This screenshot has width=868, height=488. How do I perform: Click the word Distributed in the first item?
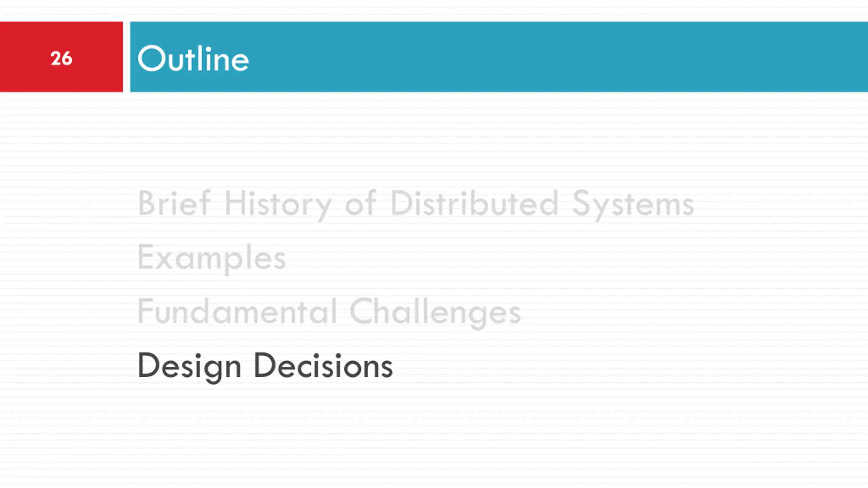click(474, 203)
